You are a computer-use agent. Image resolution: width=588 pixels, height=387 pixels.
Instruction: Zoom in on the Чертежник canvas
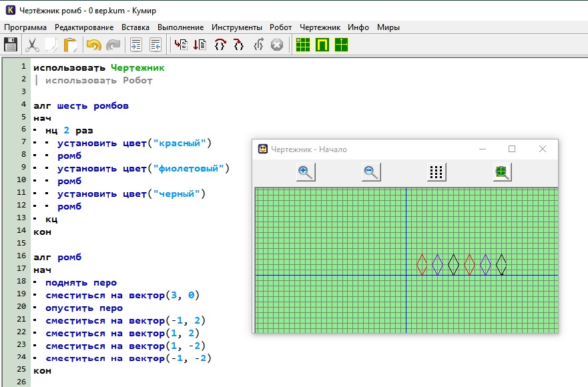coord(306,172)
